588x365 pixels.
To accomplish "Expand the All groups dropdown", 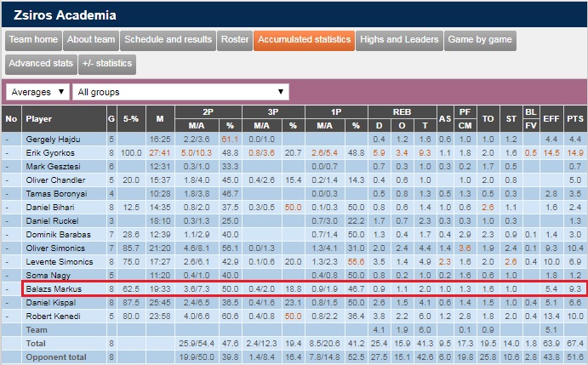I will tap(181, 92).
